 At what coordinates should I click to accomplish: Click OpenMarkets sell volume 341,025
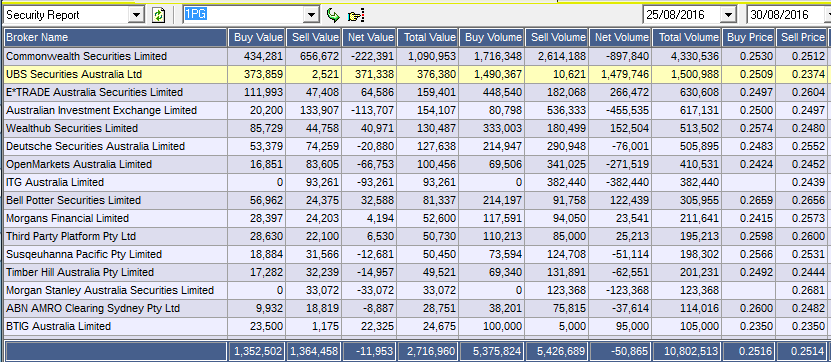[567, 164]
